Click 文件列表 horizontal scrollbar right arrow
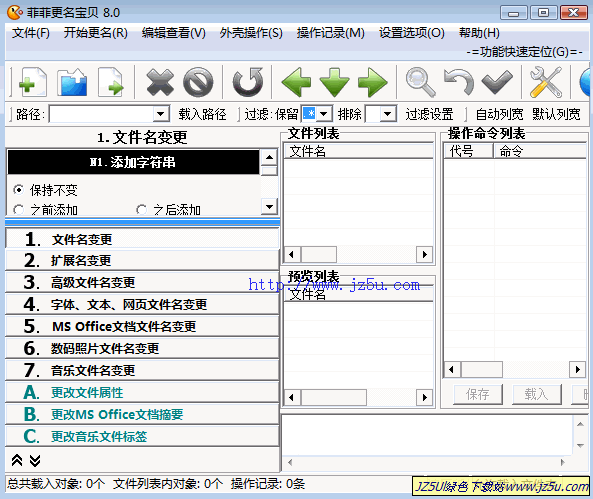This screenshot has width=593, height=499. (x=424, y=254)
